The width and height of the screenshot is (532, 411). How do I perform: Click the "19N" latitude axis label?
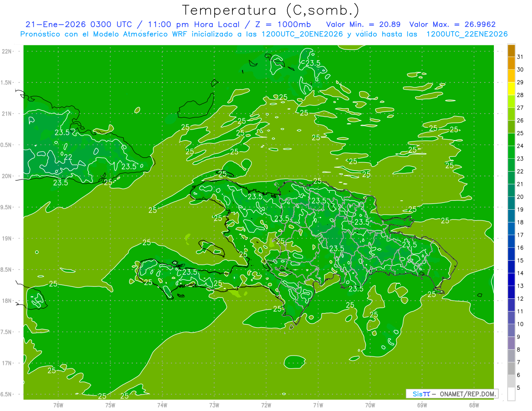click(x=8, y=239)
